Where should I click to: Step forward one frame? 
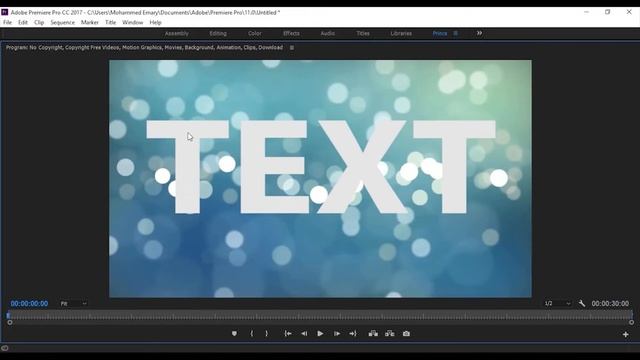(x=337, y=333)
